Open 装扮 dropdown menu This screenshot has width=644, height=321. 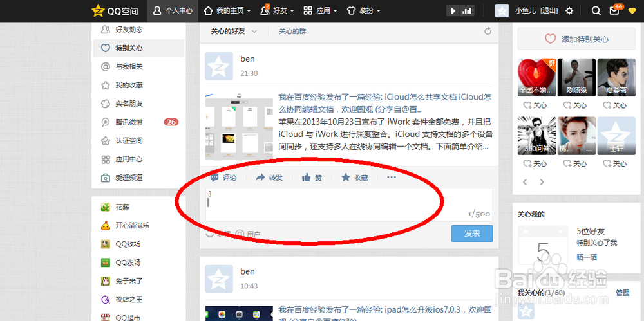363,11
